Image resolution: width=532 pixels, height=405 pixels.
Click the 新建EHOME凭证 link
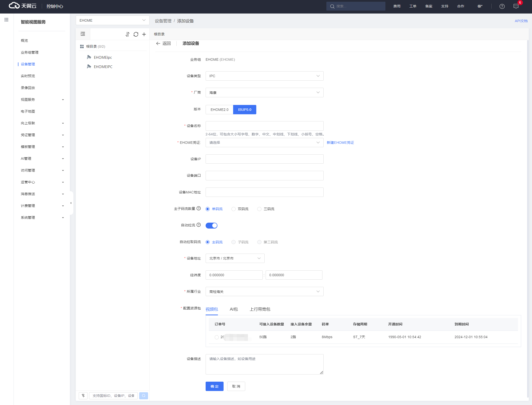click(340, 143)
